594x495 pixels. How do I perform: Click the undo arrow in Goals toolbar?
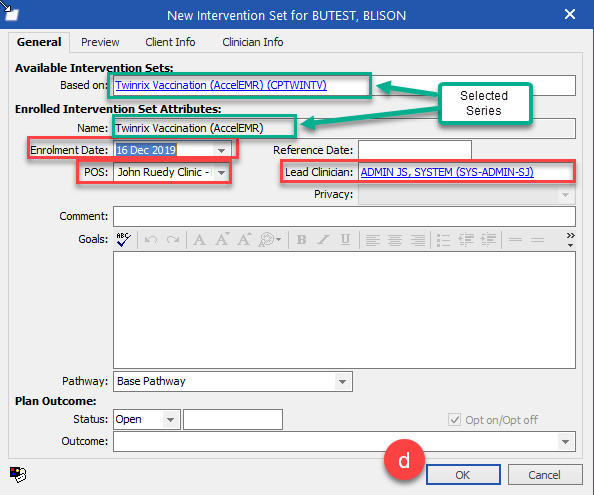pos(151,239)
